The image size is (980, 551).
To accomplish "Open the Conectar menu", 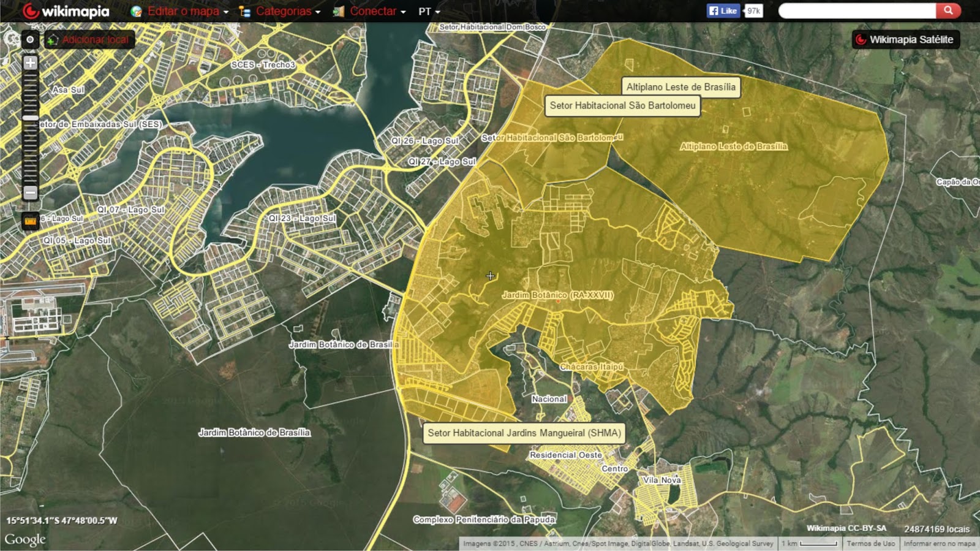I will point(377,11).
